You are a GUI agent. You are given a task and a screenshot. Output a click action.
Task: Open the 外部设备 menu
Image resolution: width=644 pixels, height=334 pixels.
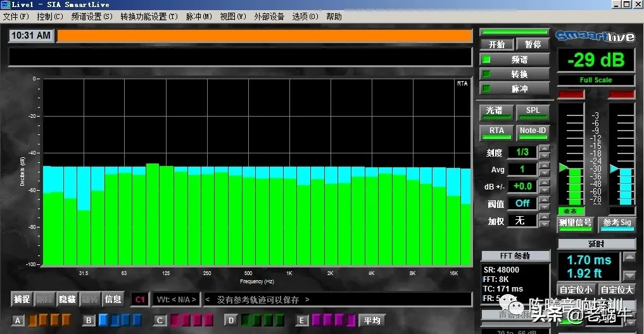coord(269,16)
